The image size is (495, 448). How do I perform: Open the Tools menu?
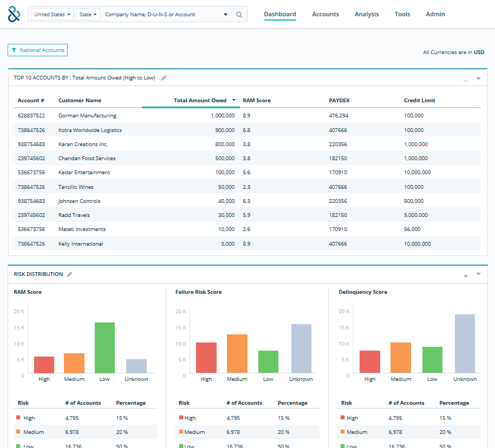click(402, 14)
